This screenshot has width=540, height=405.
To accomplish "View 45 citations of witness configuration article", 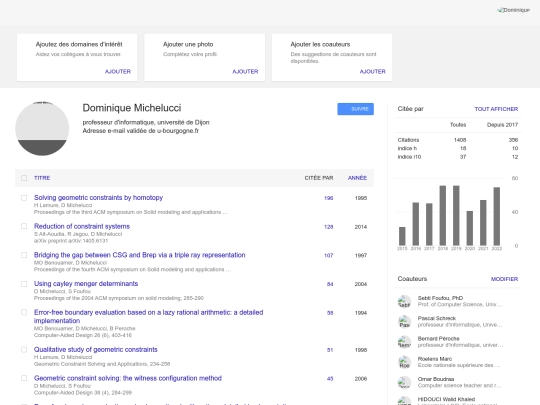I will (330, 379).
